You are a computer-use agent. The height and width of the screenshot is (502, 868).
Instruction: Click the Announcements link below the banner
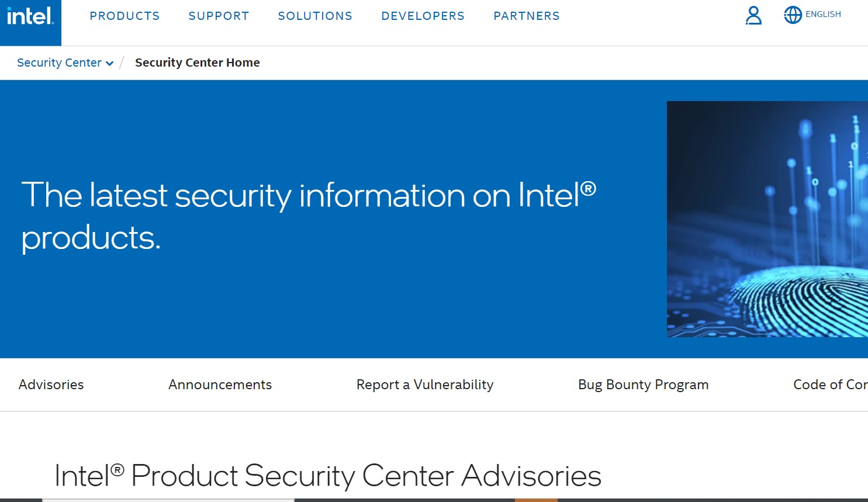point(220,385)
